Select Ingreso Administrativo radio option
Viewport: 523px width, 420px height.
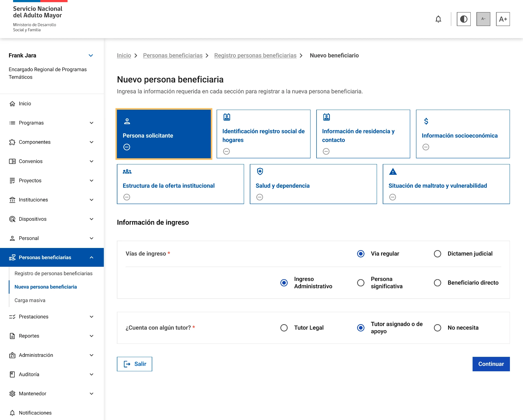284,283
